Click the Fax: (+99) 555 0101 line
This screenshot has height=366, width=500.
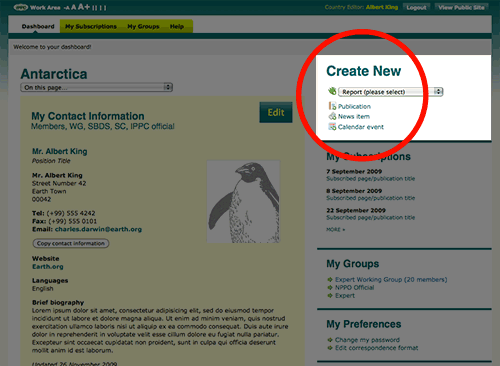pos(64,221)
